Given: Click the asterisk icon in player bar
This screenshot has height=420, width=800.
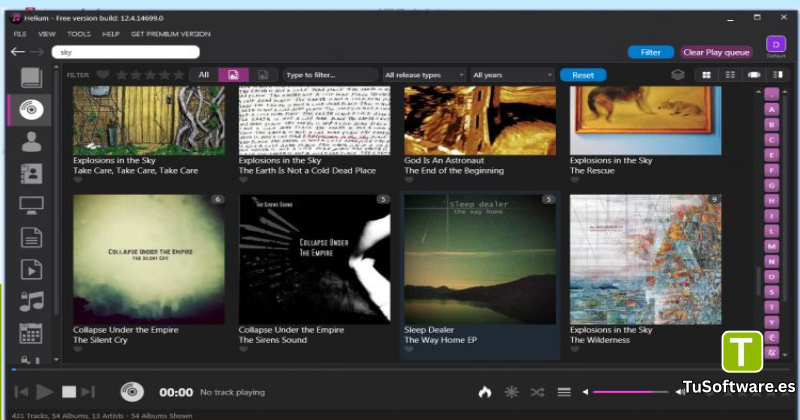Looking at the screenshot, I should coord(511,392).
